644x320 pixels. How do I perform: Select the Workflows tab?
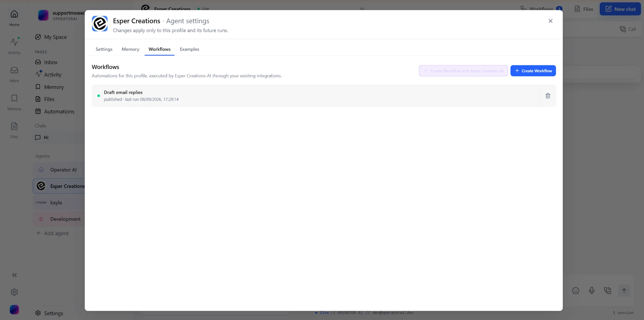pyautogui.click(x=159, y=49)
